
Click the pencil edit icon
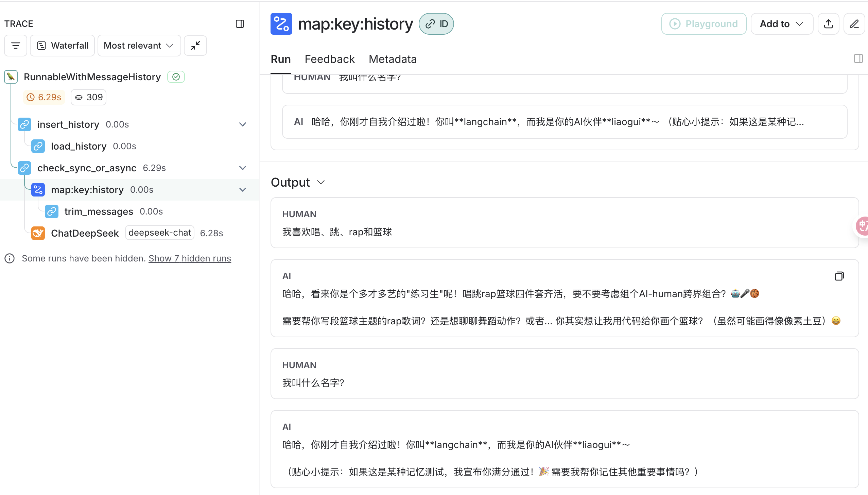click(854, 24)
